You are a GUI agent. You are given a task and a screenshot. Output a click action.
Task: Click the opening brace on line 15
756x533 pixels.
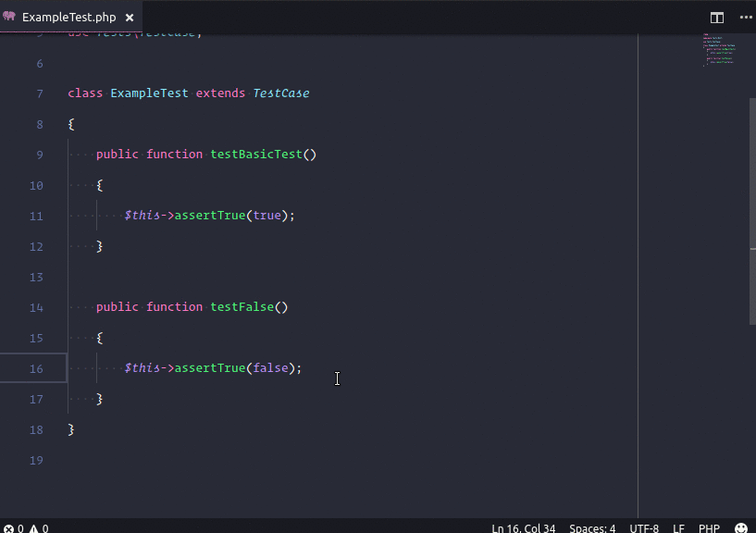click(x=100, y=338)
